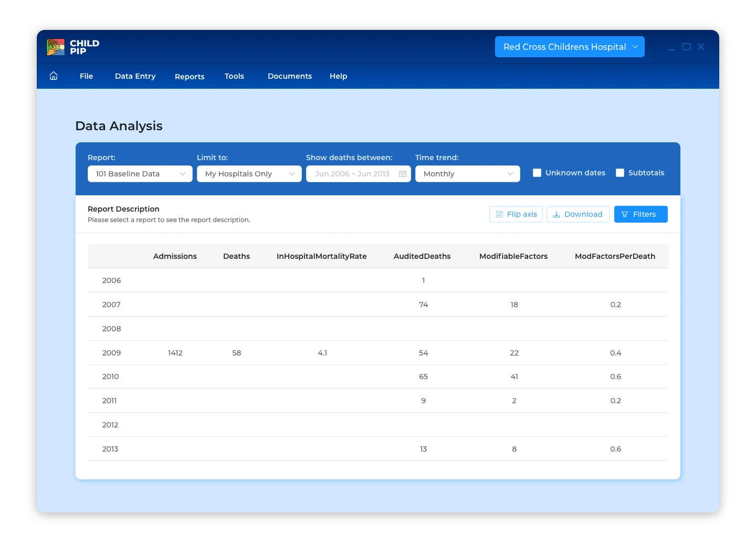Click the Download button
The image size is (756, 555).
coord(578,214)
